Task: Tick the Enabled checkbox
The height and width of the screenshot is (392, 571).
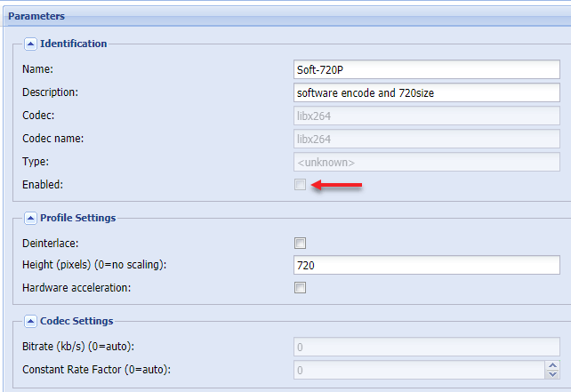Action: [301, 184]
